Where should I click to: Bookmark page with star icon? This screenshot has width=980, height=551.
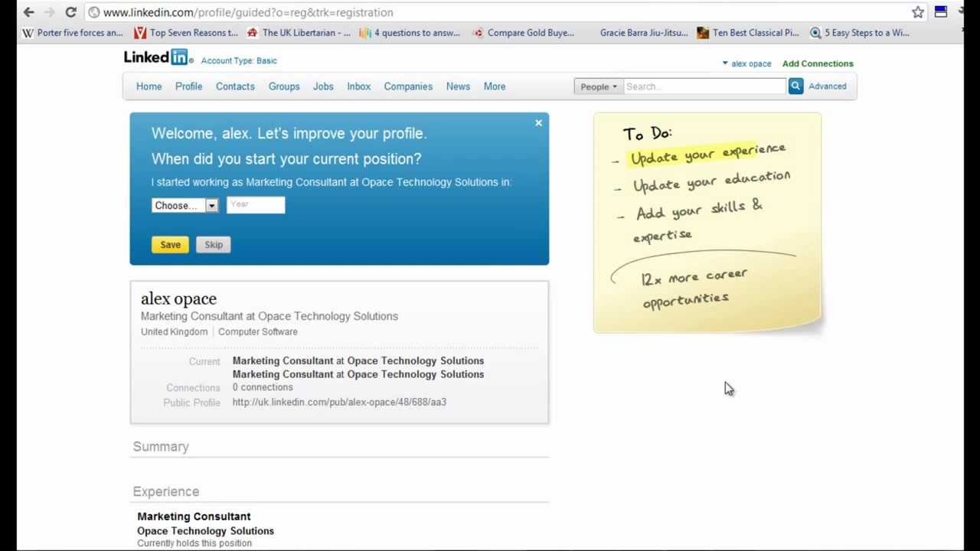point(918,12)
